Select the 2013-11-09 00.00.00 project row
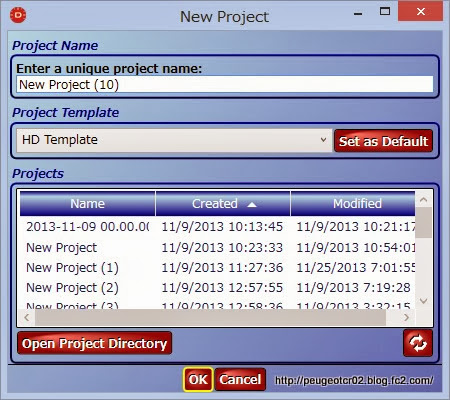The width and height of the screenshot is (450, 400). pos(217,227)
